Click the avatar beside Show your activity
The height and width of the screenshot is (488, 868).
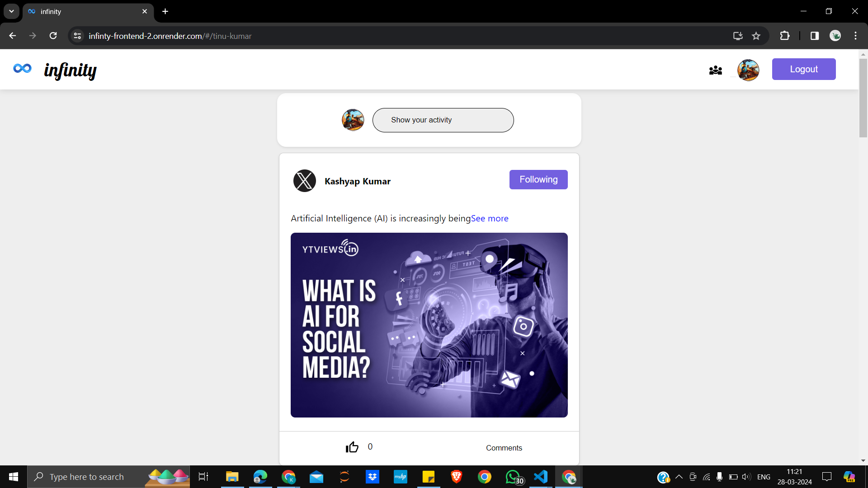click(353, 120)
